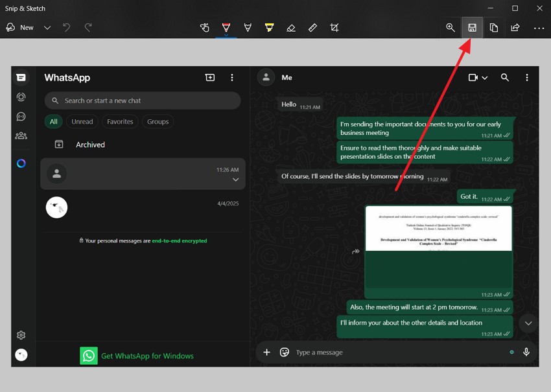The image size is (551, 392).
Task: Redo the last annotation
Action: [x=88, y=28]
